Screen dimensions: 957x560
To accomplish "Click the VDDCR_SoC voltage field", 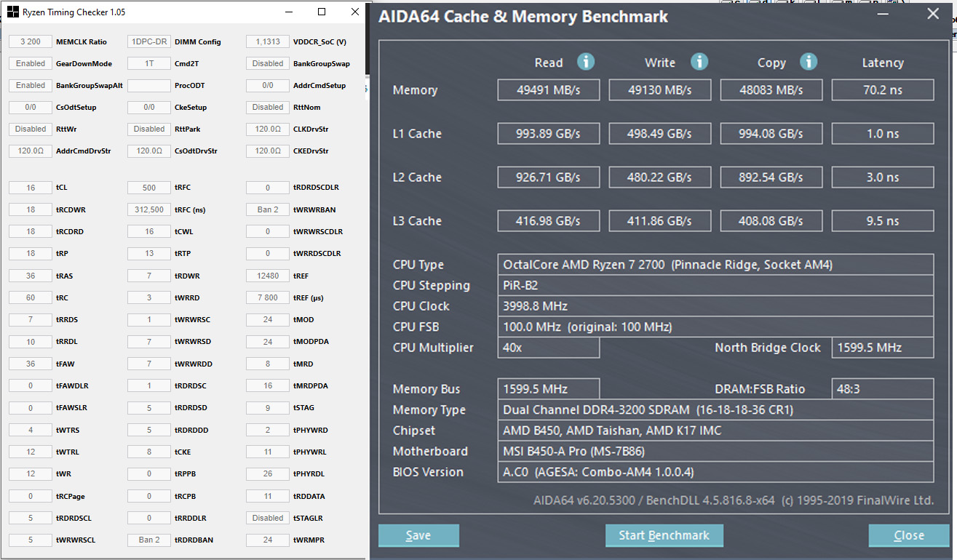I will [x=268, y=41].
